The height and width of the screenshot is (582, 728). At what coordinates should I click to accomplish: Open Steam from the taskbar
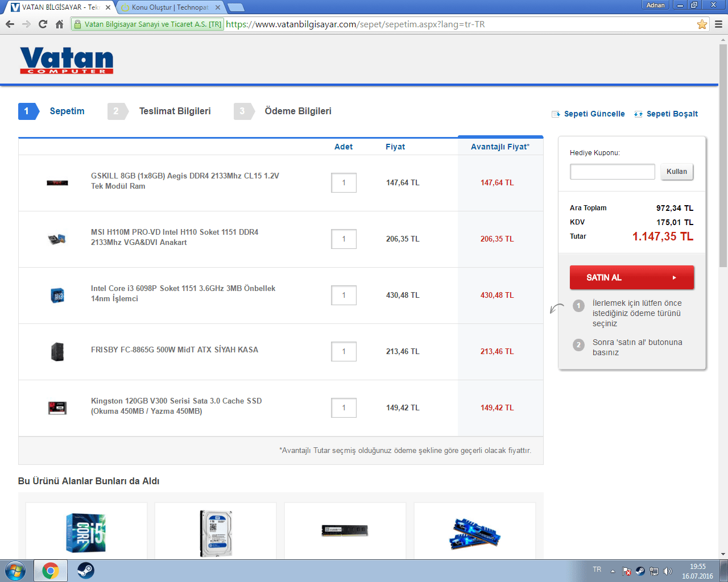pos(86,570)
